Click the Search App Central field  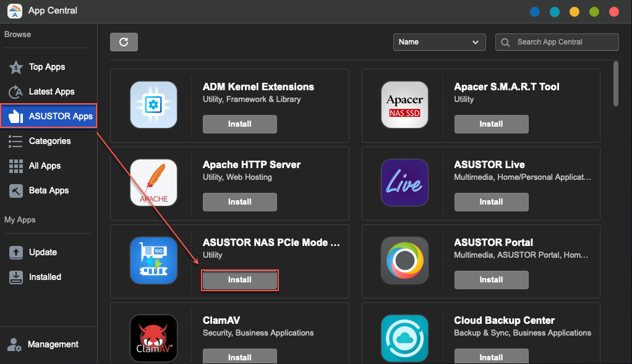click(x=557, y=42)
